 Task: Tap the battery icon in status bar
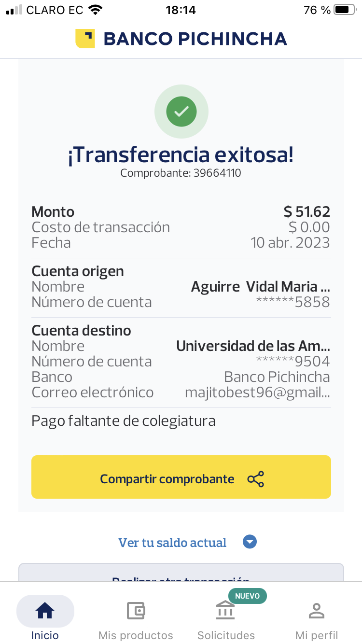(x=344, y=10)
